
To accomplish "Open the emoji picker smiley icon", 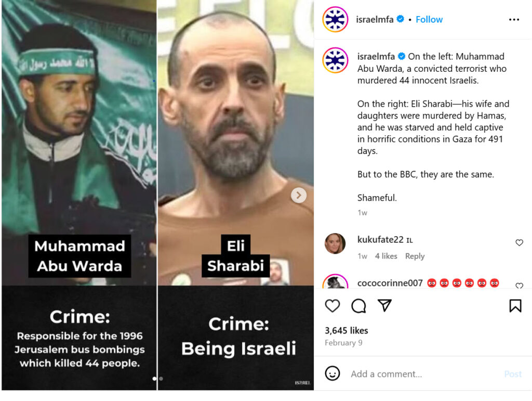I will pos(332,373).
